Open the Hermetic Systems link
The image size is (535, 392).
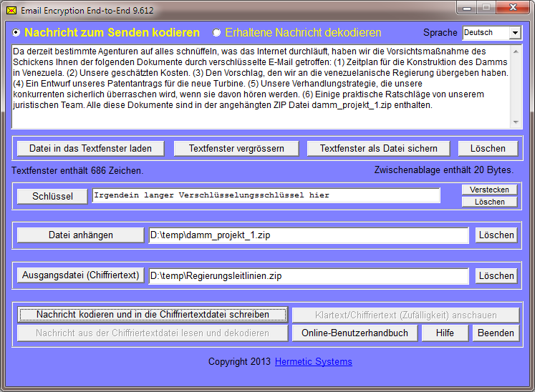point(313,362)
